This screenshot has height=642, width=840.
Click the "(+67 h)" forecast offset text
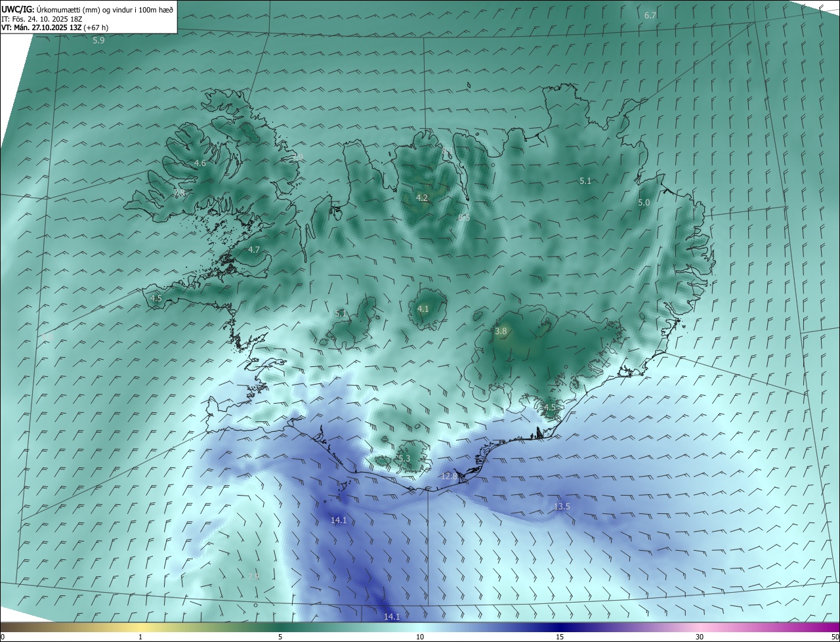tap(96, 28)
